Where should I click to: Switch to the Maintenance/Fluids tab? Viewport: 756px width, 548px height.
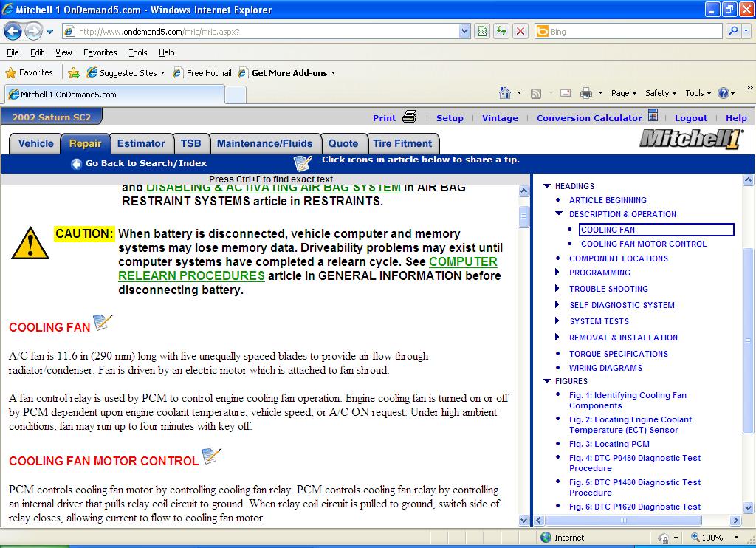click(x=265, y=143)
